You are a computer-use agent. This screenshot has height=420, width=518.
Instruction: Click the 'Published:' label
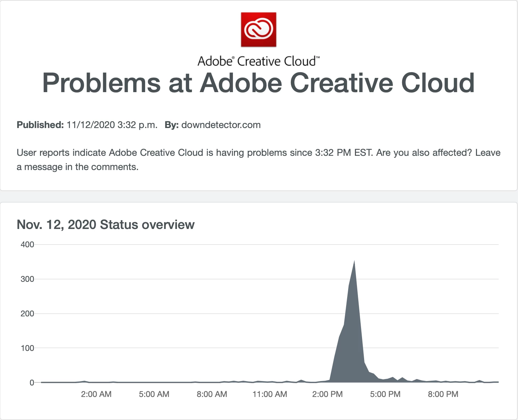click(x=40, y=125)
